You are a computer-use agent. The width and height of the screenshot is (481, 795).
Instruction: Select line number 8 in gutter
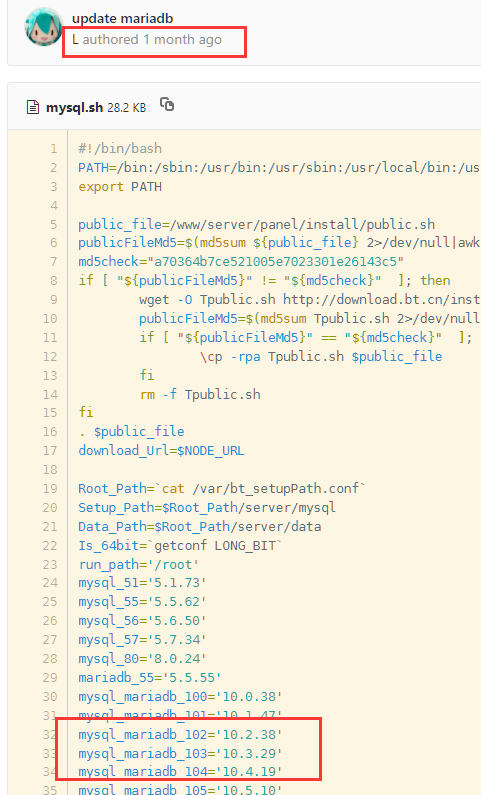pos(54,281)
